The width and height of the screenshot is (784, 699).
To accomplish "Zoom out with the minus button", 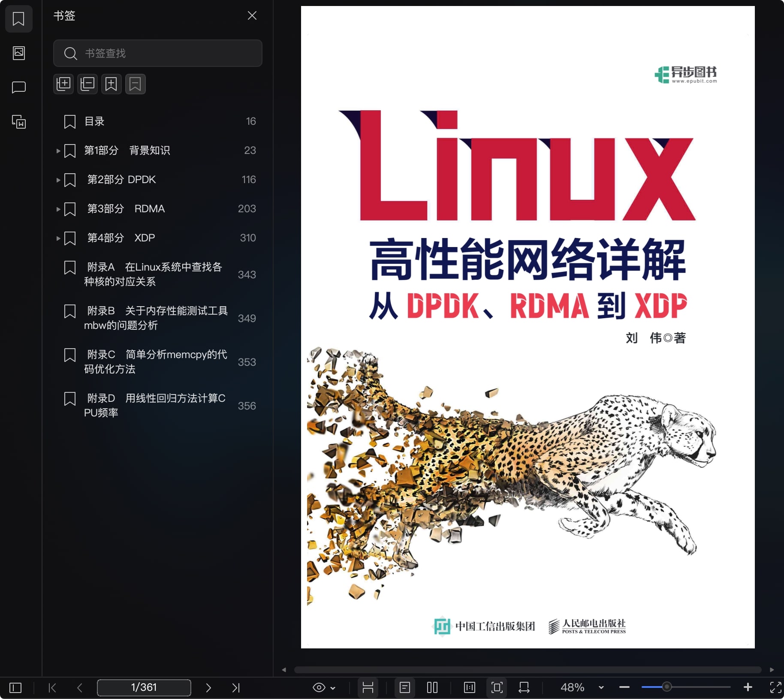I will (624, 687).
